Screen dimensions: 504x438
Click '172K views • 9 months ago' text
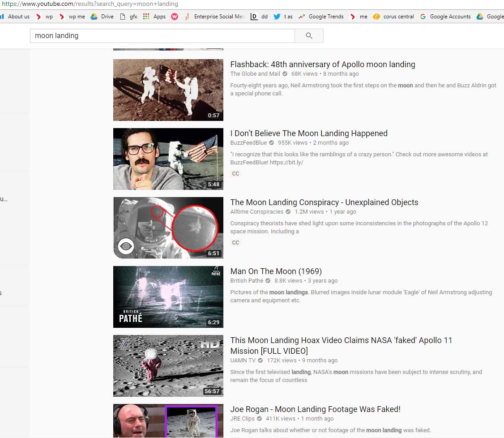(302, 360)
